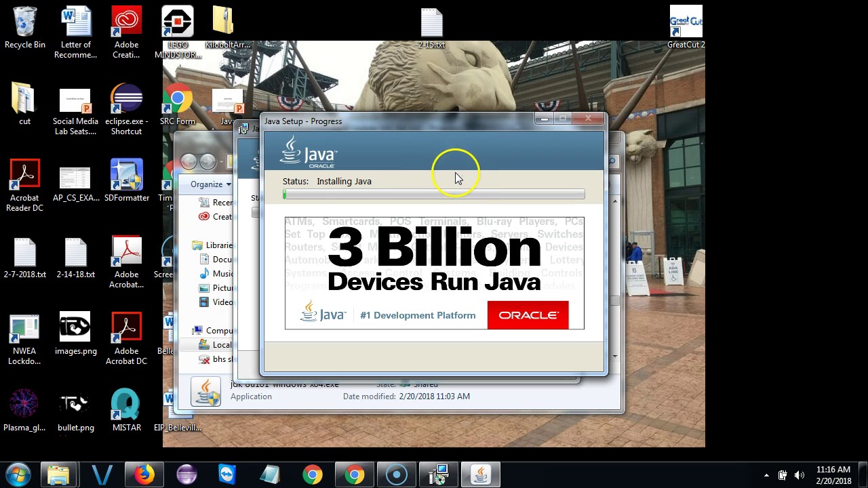Open the 2-15.txt file on the desktop
Image resolution: width=868 pixels, height=488 pixels.
coord(431,27)
